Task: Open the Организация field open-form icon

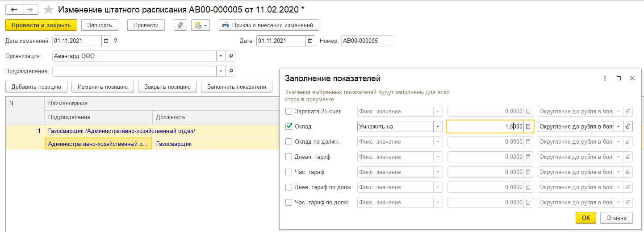Action: coord(230,56)
